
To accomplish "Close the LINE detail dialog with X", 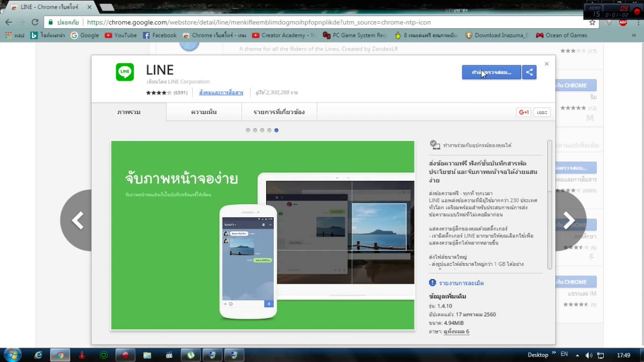I will (x=546, y=64).
